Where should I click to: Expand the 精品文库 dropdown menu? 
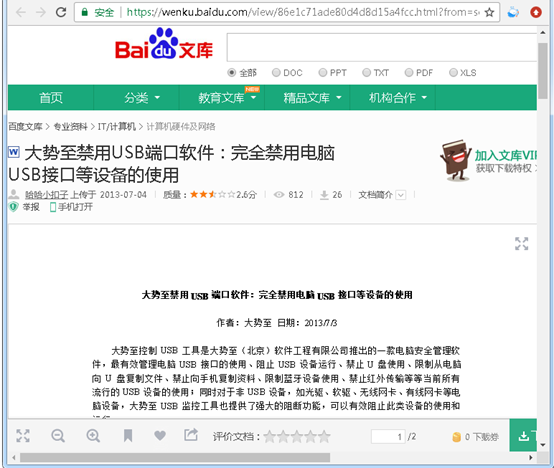312,97
